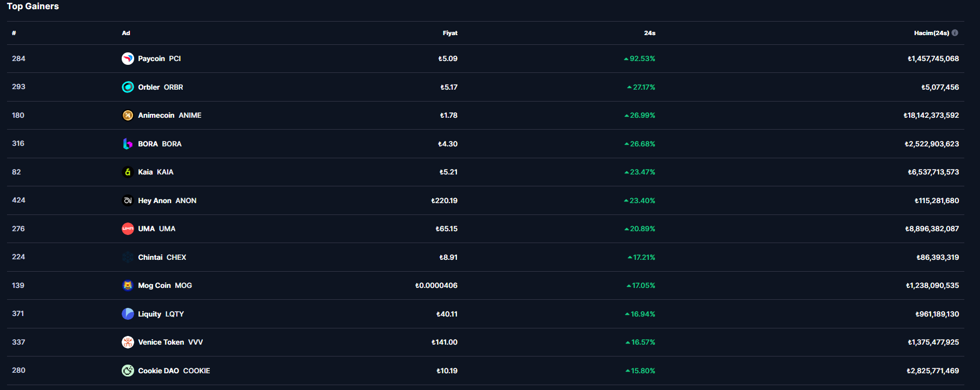This screenshot has width=980, height=390.
Task: Click the red UMA logo icon
Action: tap(128, 228)
